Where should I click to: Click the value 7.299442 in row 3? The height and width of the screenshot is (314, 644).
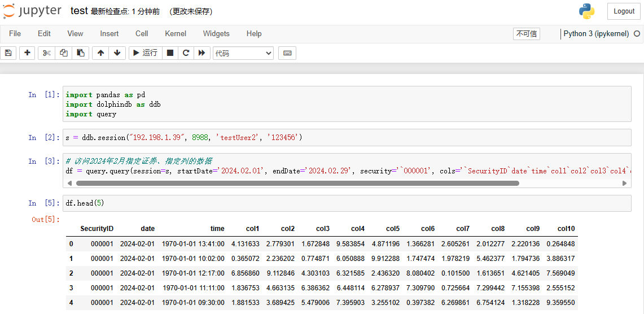click(x=490, y=288)
